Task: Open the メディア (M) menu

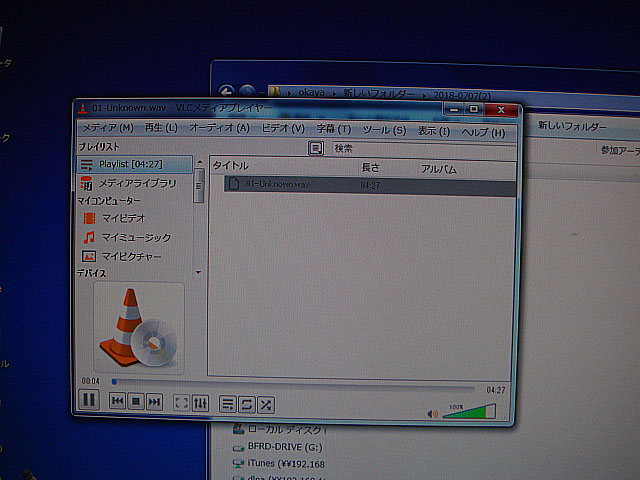Action: (107, 128)
